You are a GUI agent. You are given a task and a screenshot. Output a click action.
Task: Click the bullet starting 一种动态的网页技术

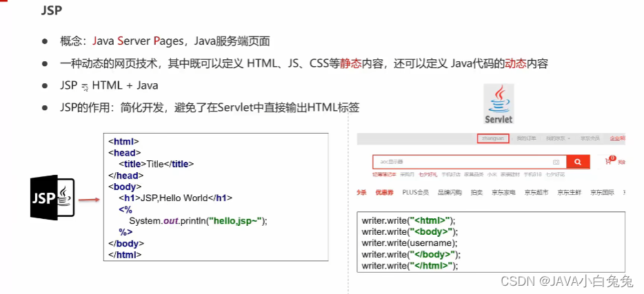(x=303, y=64)
